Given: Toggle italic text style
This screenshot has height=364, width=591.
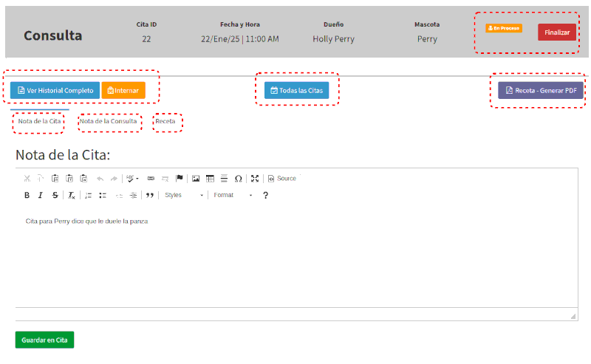Looking at the screenshot, I should tap(41, 196).
